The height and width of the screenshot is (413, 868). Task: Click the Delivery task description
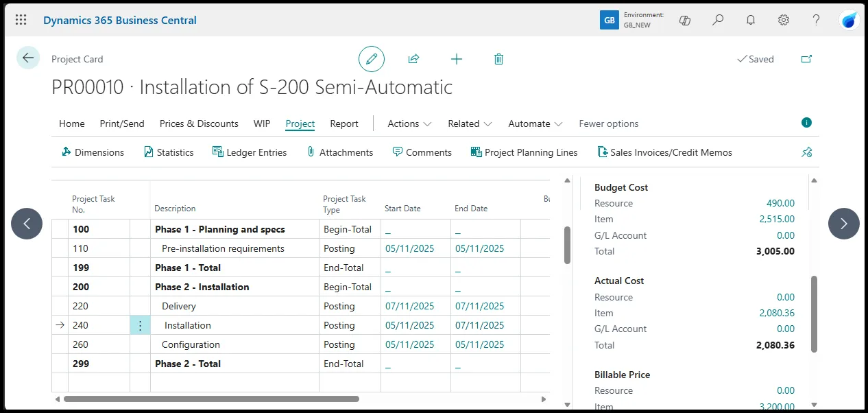179,306
